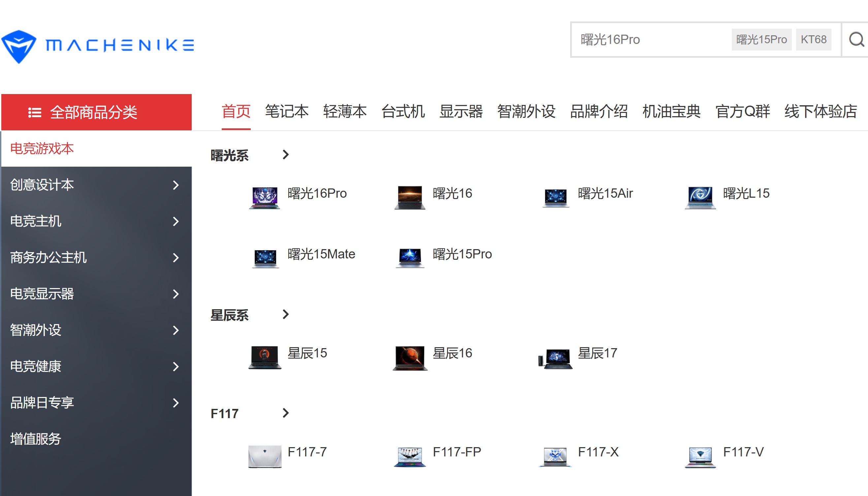The width and height of the screenshot is (868, 496).
Task: Open F117-7 laptop thumbnail
Action: coord(265,456)
